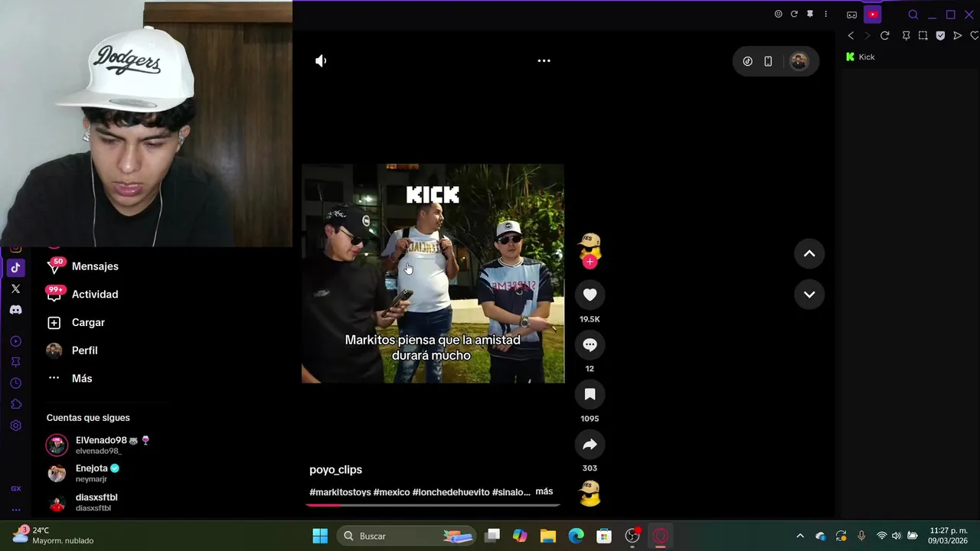980x551 pixels.
Task: Show hidden system tray icons
Action: point(800,536)
